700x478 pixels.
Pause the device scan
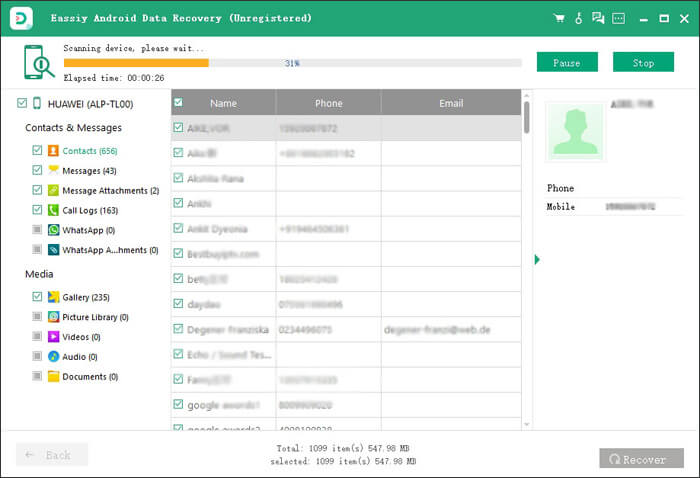coord(566,63)
